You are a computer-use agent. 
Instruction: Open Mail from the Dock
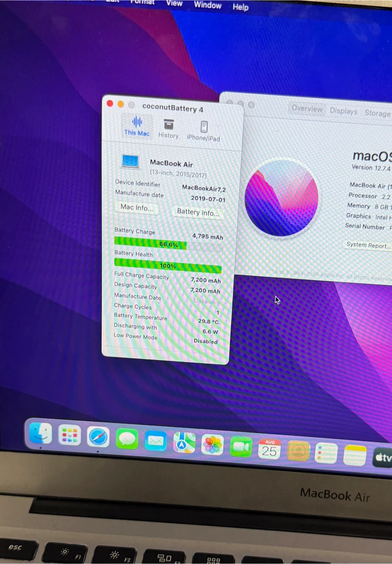pos(155,441)
